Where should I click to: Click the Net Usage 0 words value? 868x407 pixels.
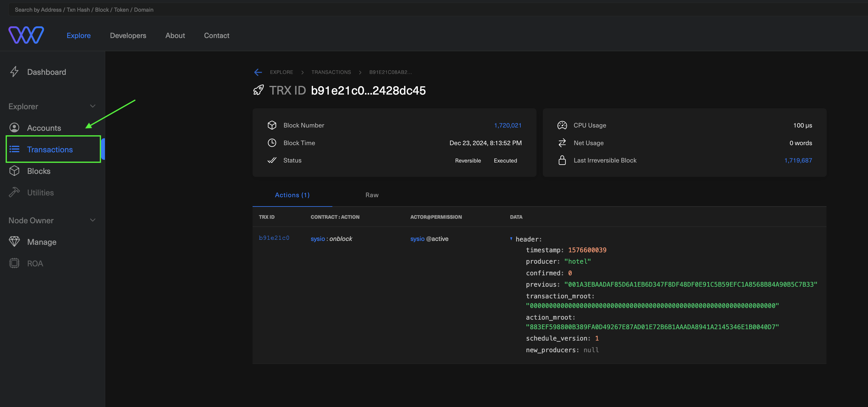801,143
